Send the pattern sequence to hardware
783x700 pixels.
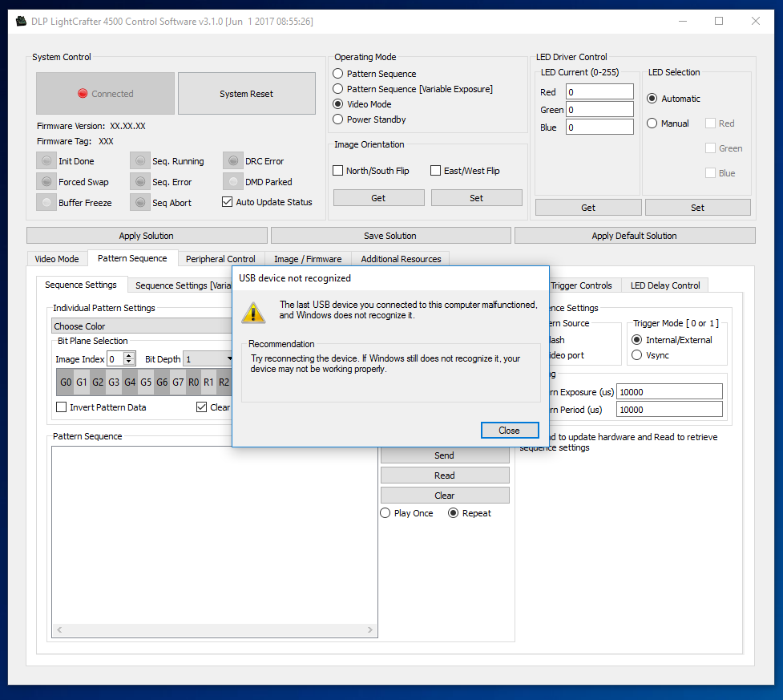coord(445,455)
